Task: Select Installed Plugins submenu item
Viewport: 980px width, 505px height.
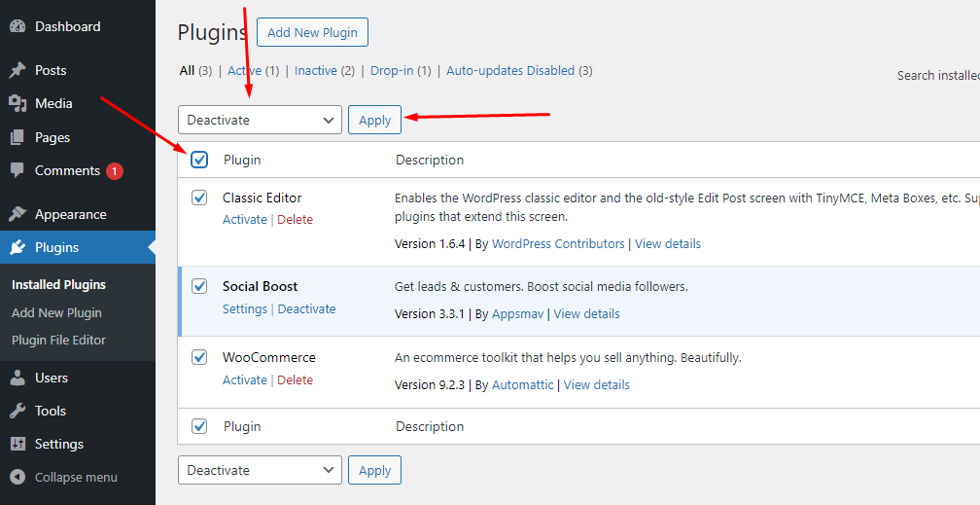Action: click(58, 285)
